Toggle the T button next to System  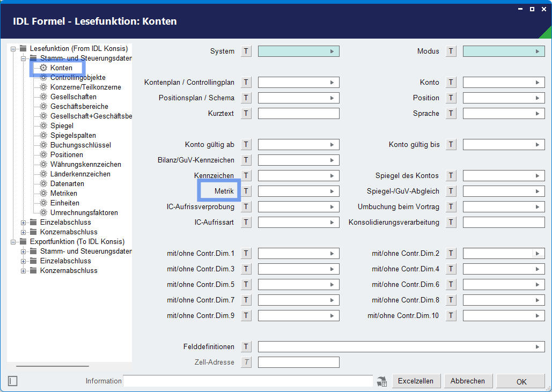pyautogui.click(x=246, y=51)
